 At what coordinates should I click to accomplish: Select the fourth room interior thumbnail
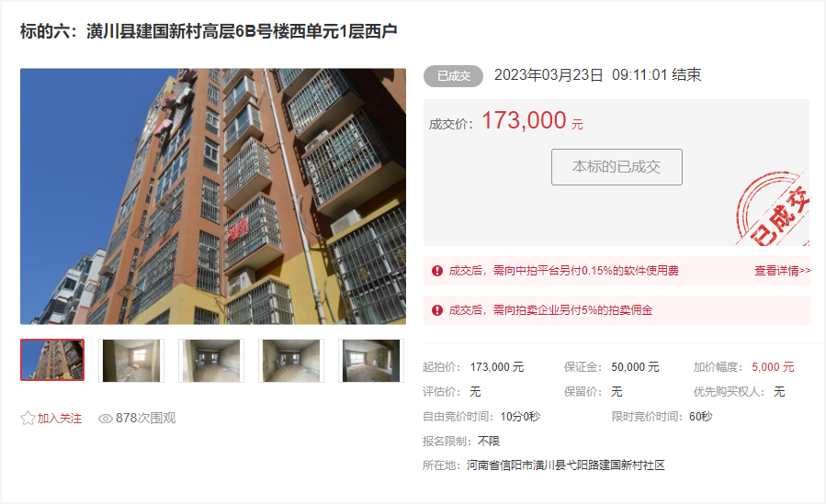[x=291, y=361]
